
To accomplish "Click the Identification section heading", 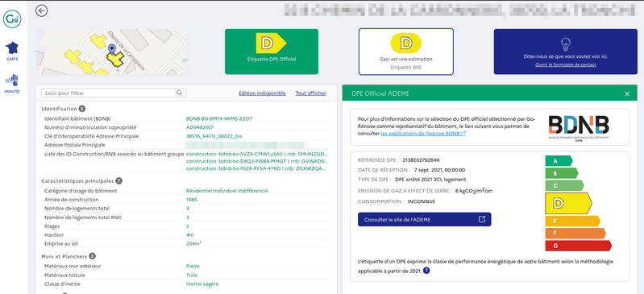I will (x=59, y=109).
